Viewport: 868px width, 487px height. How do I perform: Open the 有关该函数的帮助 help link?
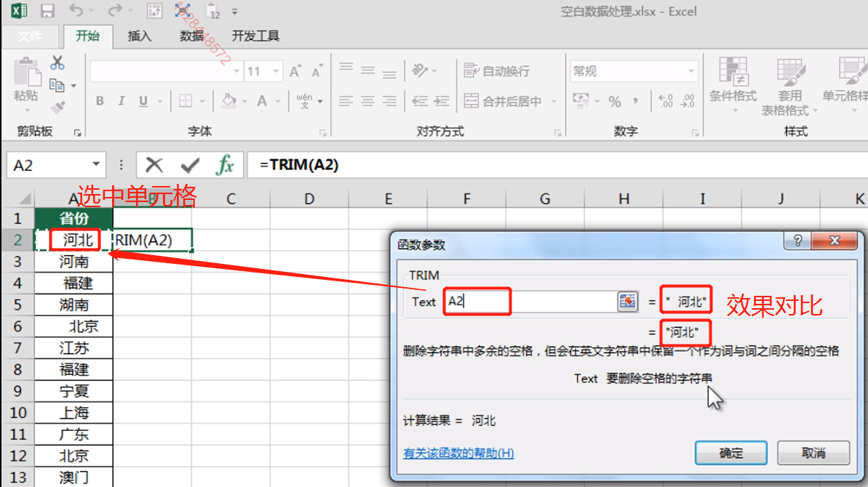[x=458, y=454]
